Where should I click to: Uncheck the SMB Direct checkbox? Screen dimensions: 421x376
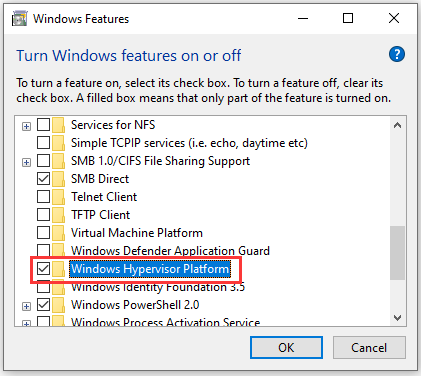(x=43, y=179)
